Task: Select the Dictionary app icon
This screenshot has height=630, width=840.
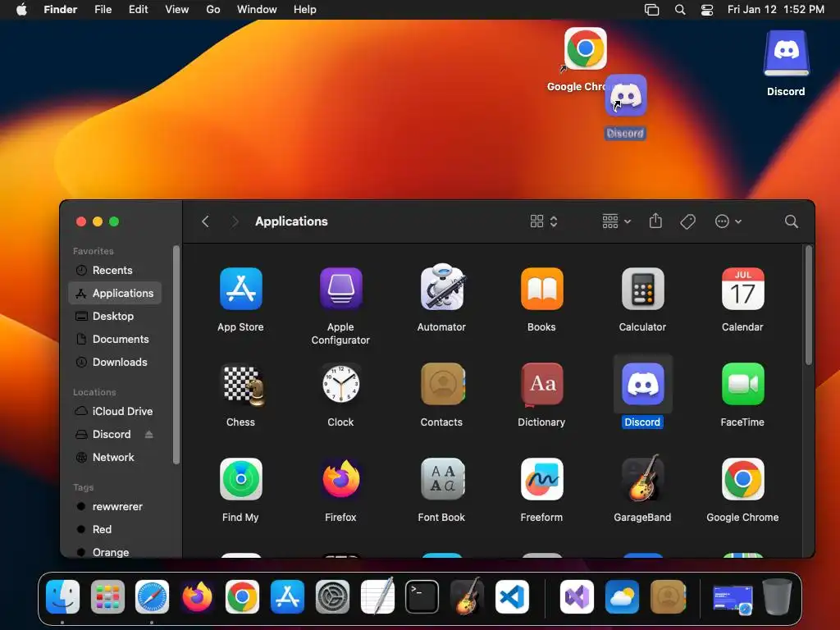Action: coord(541,384)
